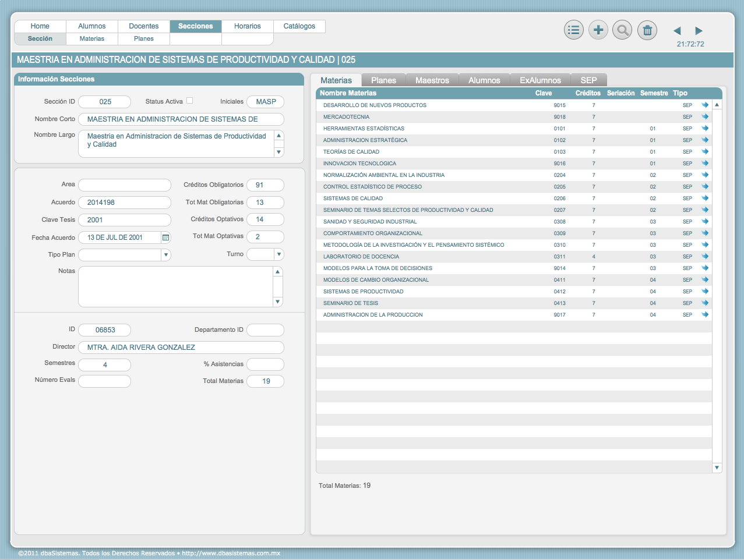Viewport: 744px width, 560px height.
Task: Click the list view icon in toolbar
Action: point(574,30)
